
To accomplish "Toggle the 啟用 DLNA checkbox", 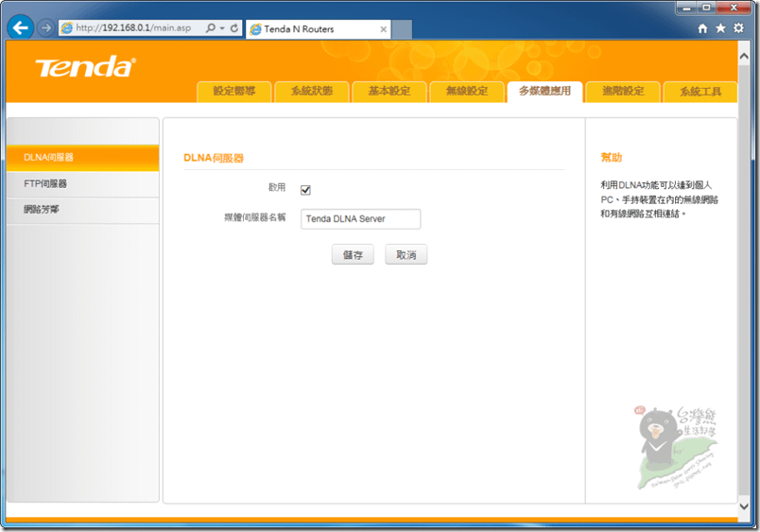I will point(305,189).
